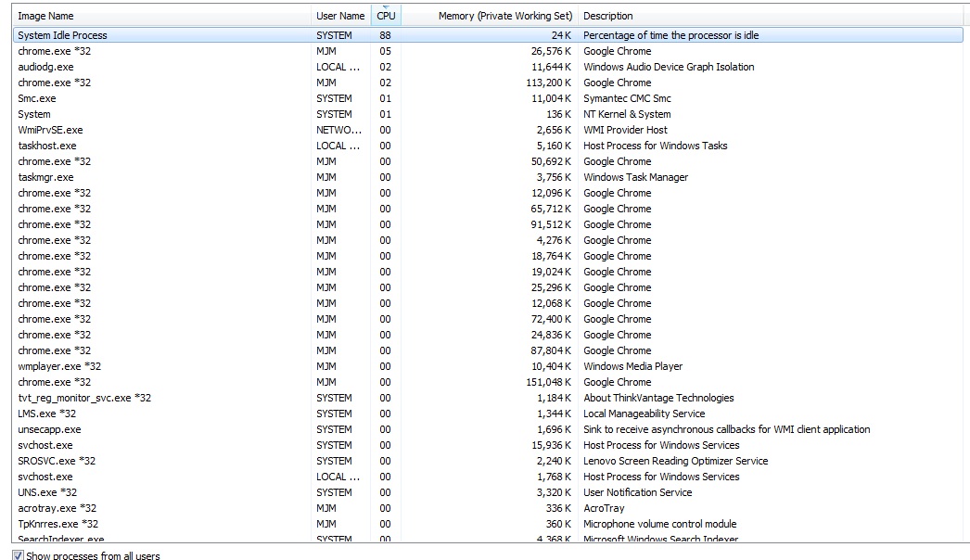
Task: Click the 4,276 K memory value
Action: coord(554,240)
